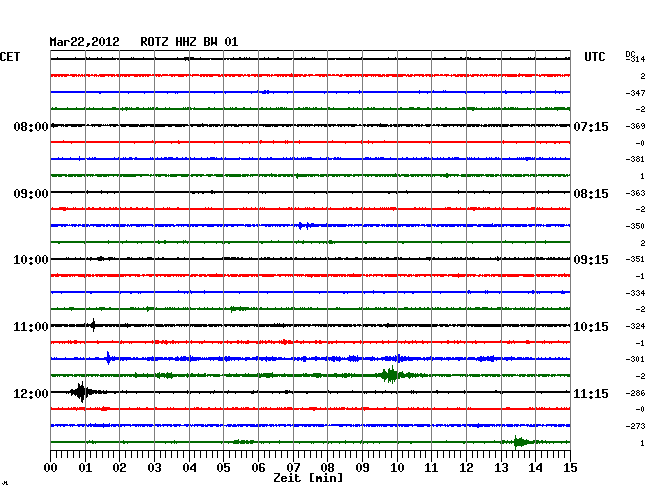Click the DC offset value -381
This screenshot has width=650, height=494.
click(635, 159)
